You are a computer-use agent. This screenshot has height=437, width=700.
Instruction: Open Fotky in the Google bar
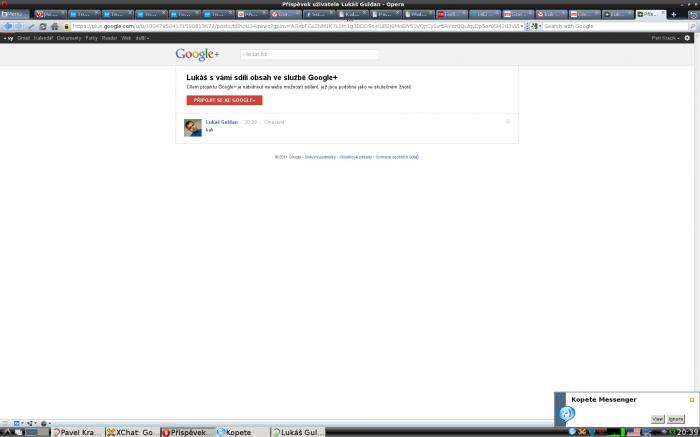pyautogui.click(x=92, y=38)
